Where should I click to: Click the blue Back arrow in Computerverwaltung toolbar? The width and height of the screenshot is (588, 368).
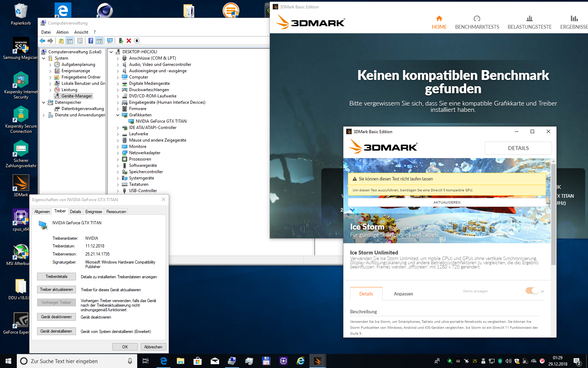pos(42,41)
